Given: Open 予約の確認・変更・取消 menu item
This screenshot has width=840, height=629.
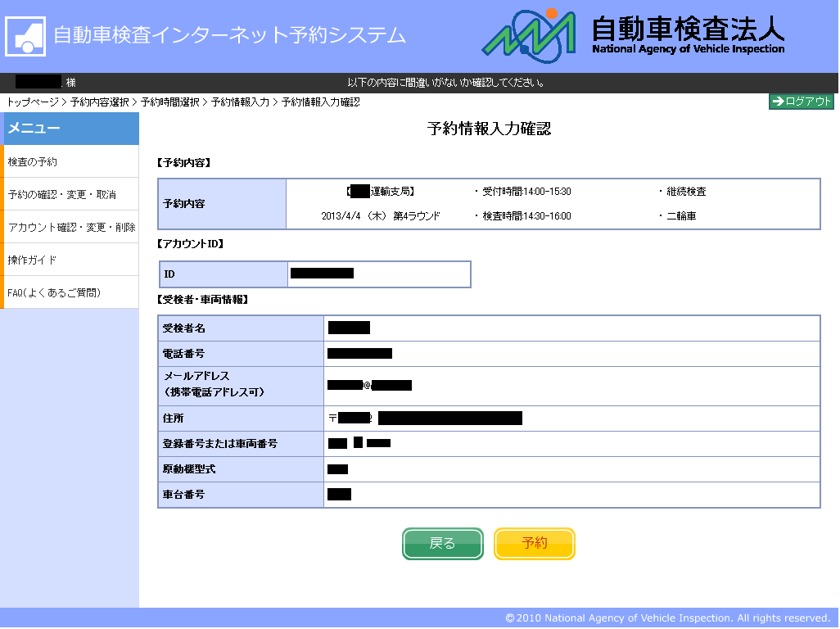Looking at the screenshot, I should click(70, 194).
